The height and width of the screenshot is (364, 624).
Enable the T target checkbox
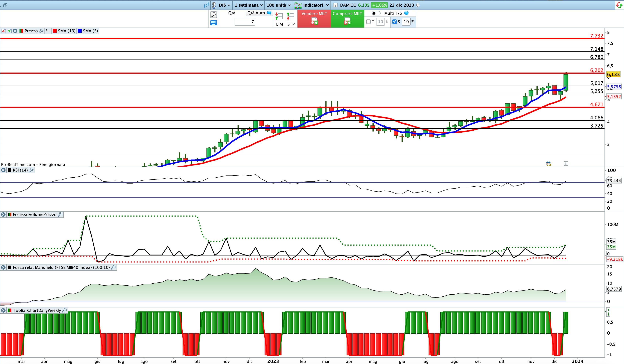(x=368, y=22)
